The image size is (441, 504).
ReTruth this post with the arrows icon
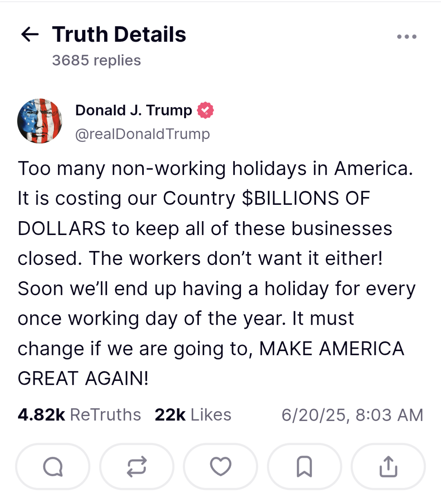click(x=136, y=466)
